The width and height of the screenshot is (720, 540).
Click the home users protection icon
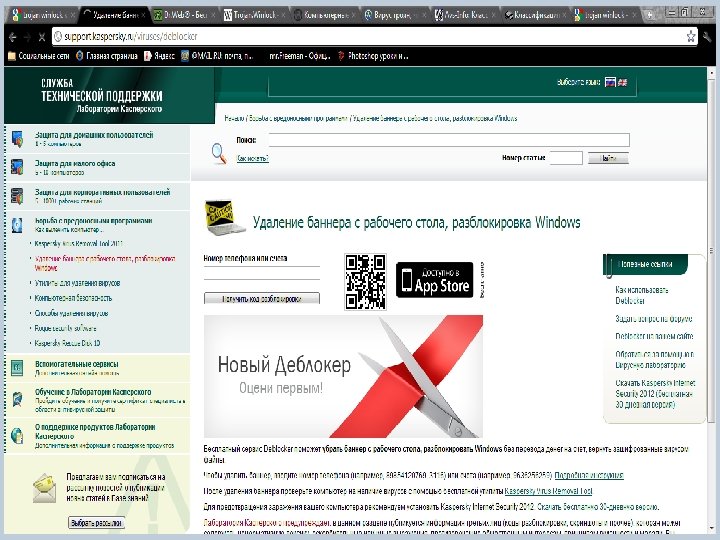pos(17,139)
